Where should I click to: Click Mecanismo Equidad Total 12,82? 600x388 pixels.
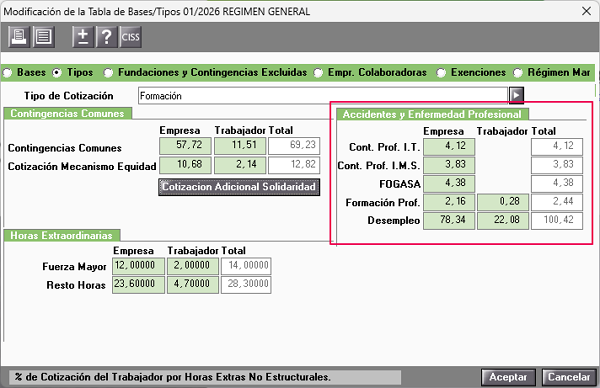(294, 165)
